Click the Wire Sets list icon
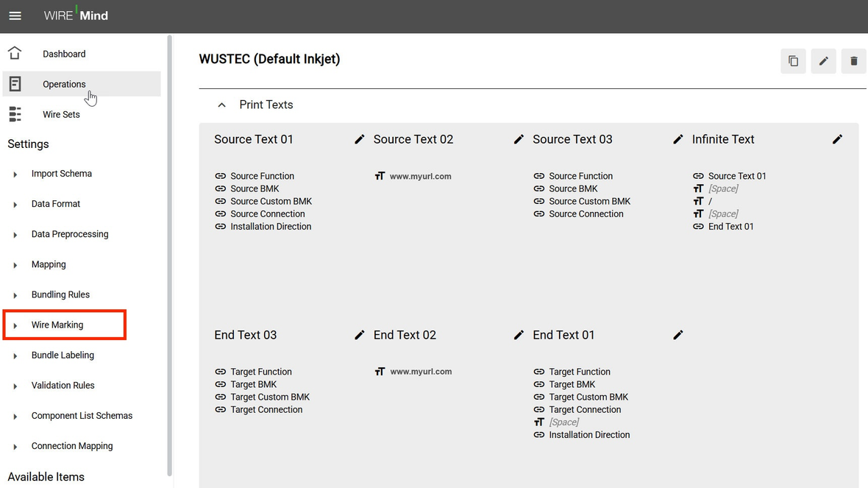 (15, 114)
